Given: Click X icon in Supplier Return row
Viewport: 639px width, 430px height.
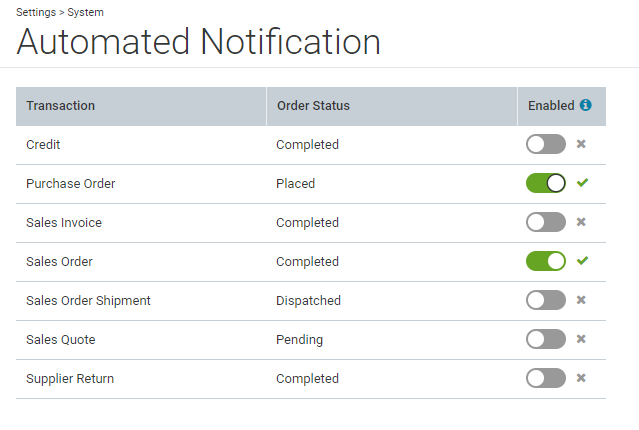Looking at the screenshot, I should tap(581, 378).
